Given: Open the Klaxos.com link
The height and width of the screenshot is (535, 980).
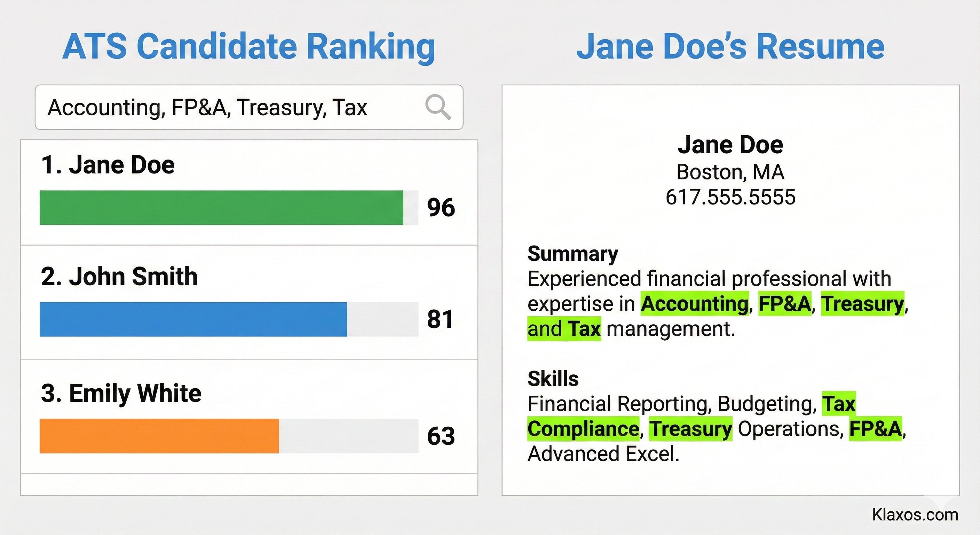Looking at the screenshot, I should pyautogui.click(x=915, y=515).
